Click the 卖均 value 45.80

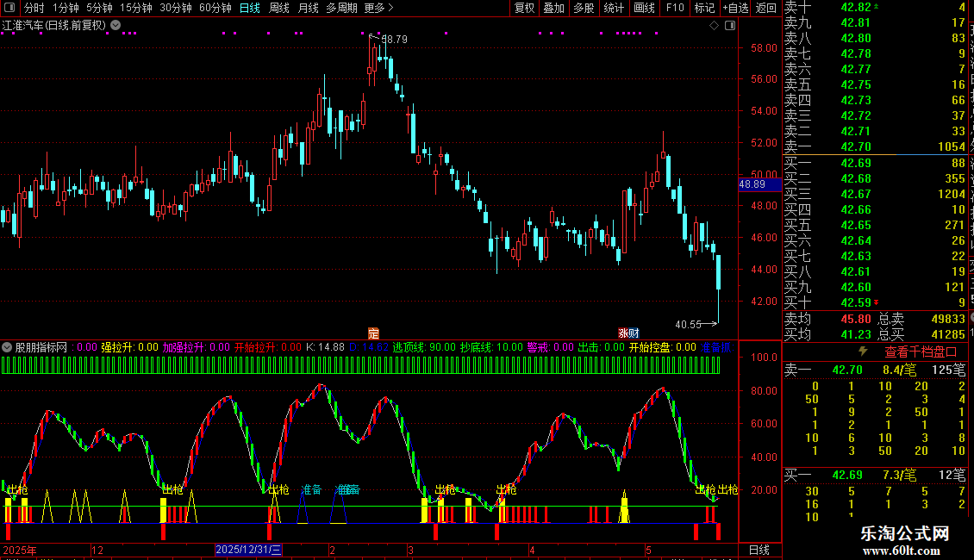[855, 319]
